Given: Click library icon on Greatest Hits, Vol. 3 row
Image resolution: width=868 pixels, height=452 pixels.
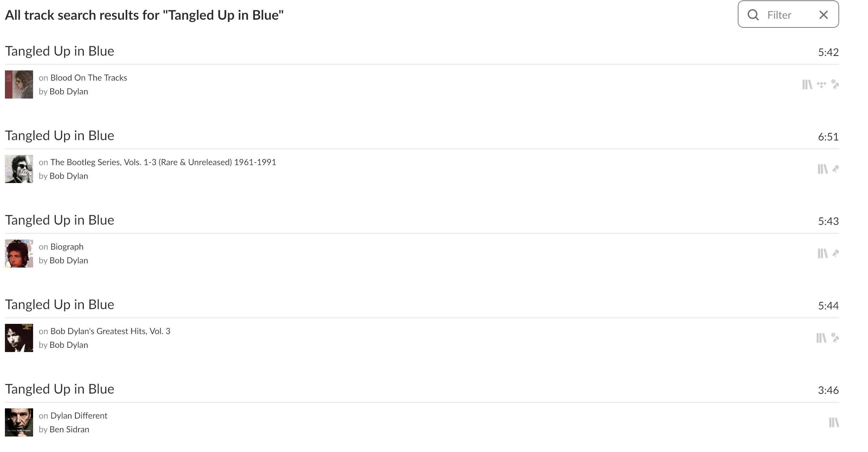Looking at the screenshot, I should coord(821,338).
